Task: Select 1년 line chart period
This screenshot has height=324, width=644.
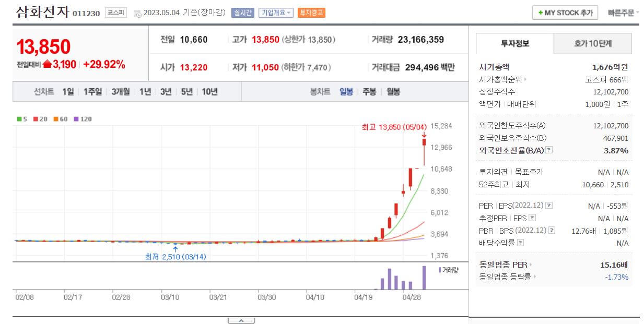Action: coord(145,92)
